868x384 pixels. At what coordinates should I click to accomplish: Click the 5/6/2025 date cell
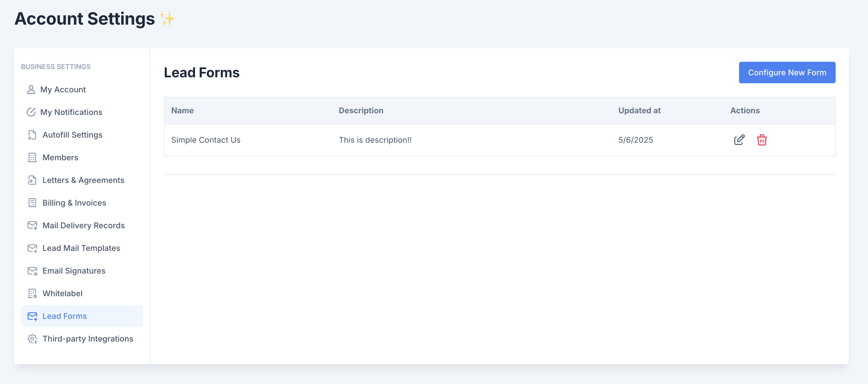[x=636, y=140]
